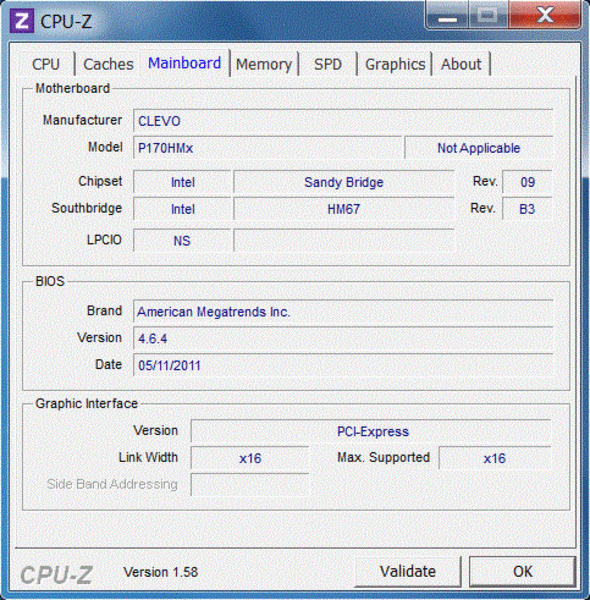Click the OK button
This screenshot has width=590, height=600.
523,571
